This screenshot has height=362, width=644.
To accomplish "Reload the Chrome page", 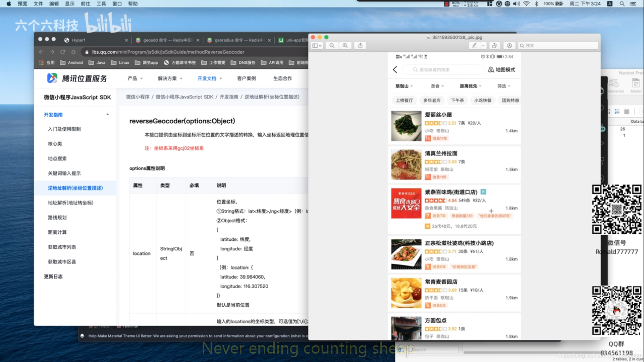I will point(62,52).
